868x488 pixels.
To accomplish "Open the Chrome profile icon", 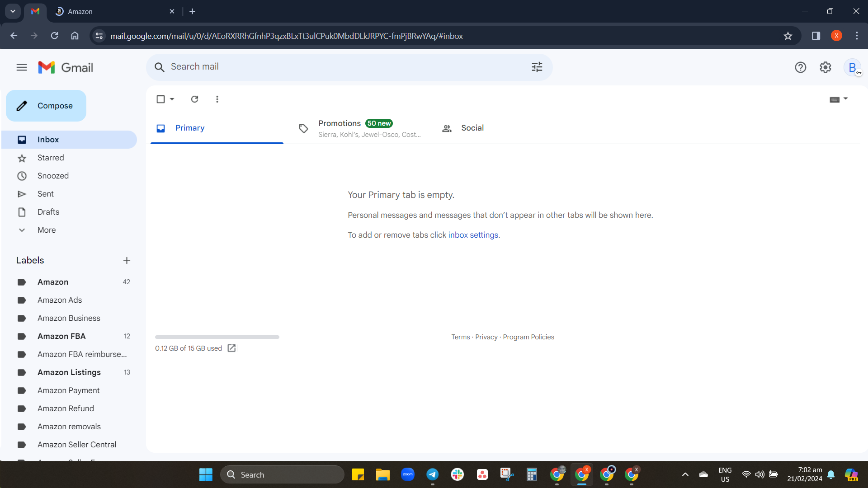I will click(x=836, y=36).
